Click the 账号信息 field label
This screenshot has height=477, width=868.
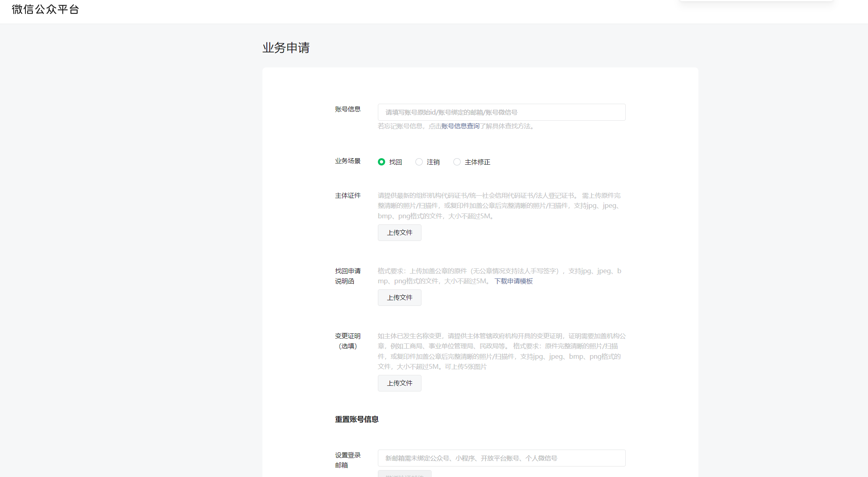pos(348,109)
